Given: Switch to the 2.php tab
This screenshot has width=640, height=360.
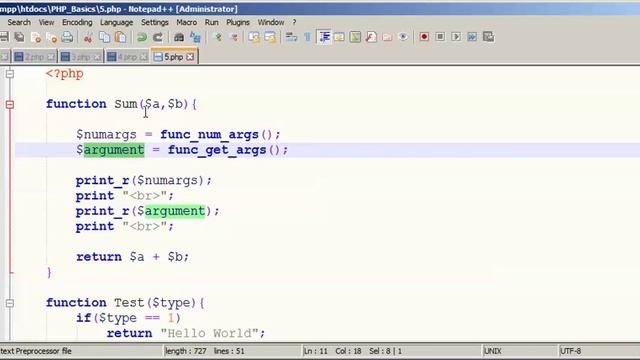Looking at the screenshot, I should click(x=34, y=57).
